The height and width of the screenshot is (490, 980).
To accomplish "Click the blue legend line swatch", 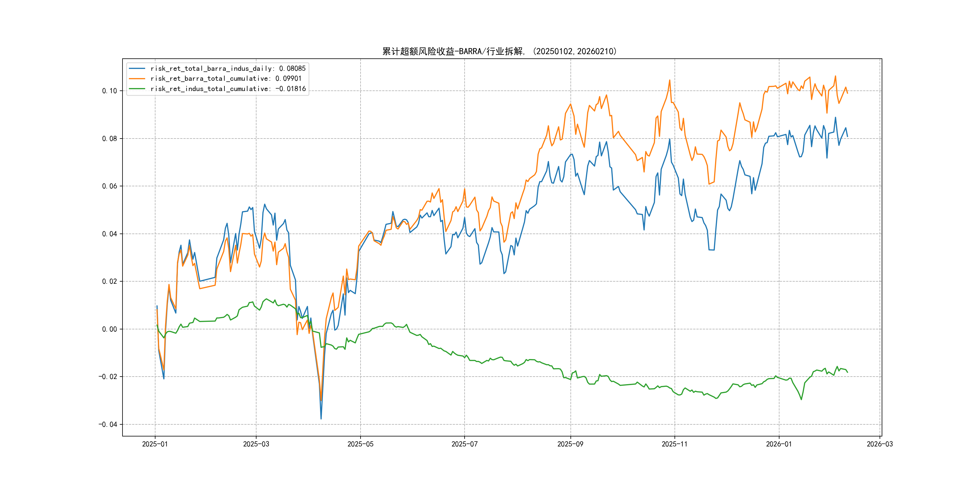I will coord(137,68).
